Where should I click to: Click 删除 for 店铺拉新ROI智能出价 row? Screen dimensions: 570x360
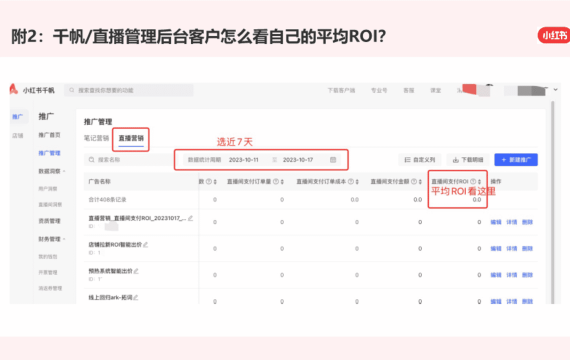coord(527,249)
